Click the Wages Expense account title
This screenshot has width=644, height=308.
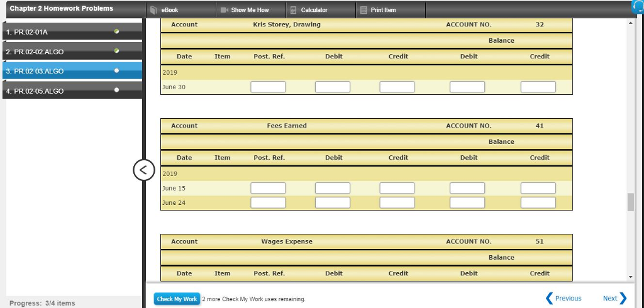click(x=287, y=241)
